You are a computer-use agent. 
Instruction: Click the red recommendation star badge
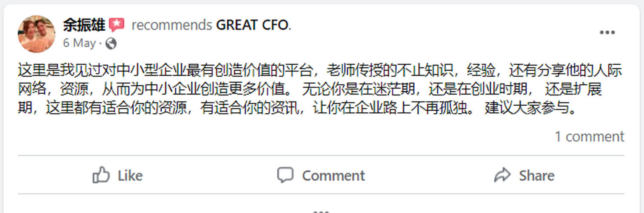117,25
